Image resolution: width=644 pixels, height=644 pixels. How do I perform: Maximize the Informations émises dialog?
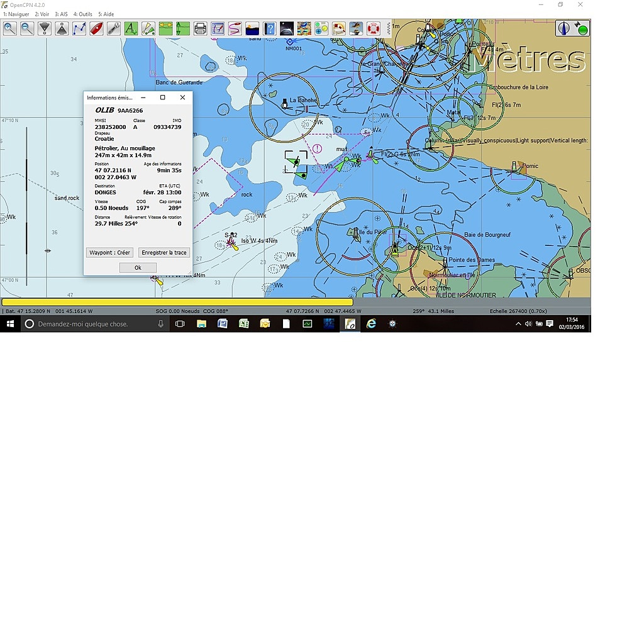coord(163,97)
